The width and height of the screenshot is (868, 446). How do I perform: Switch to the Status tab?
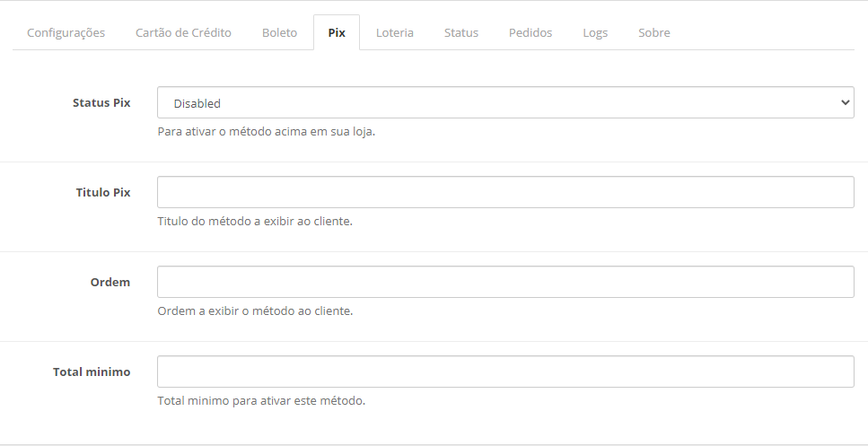coord(461,32)
